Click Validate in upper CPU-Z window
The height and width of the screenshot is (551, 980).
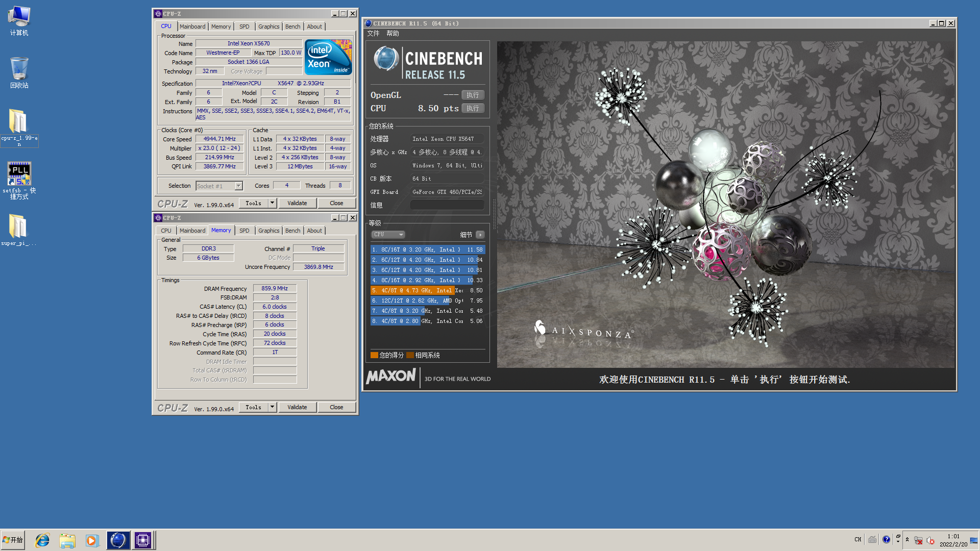(x=297, y=203)
